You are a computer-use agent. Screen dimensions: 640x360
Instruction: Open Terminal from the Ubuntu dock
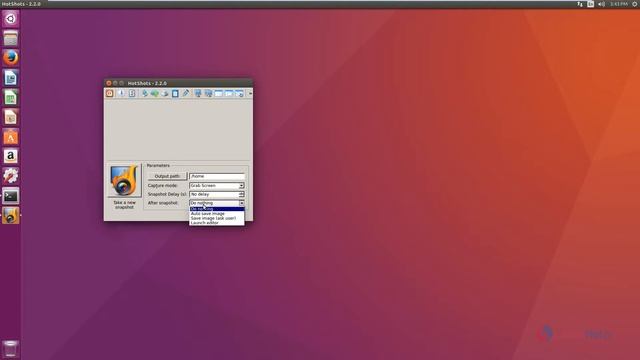click(11, 196)
